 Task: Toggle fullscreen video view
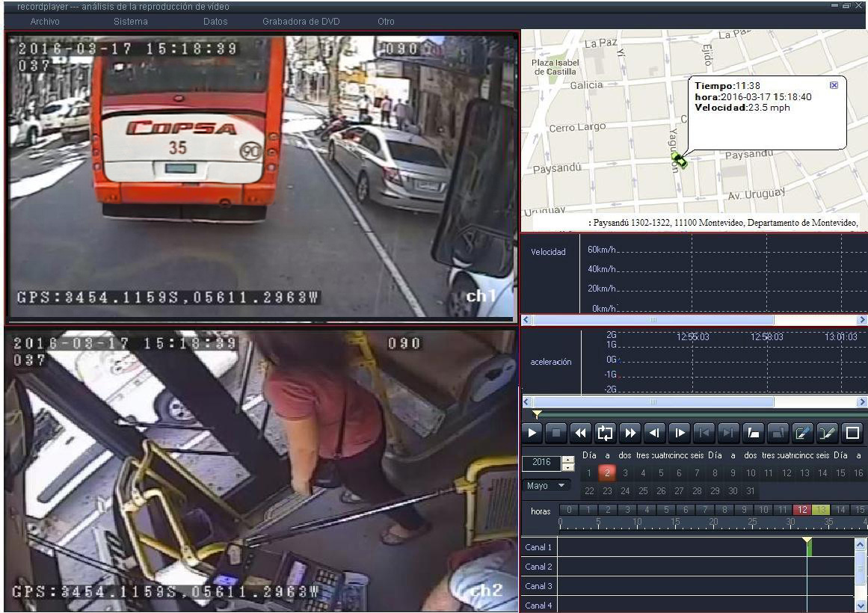850,432
